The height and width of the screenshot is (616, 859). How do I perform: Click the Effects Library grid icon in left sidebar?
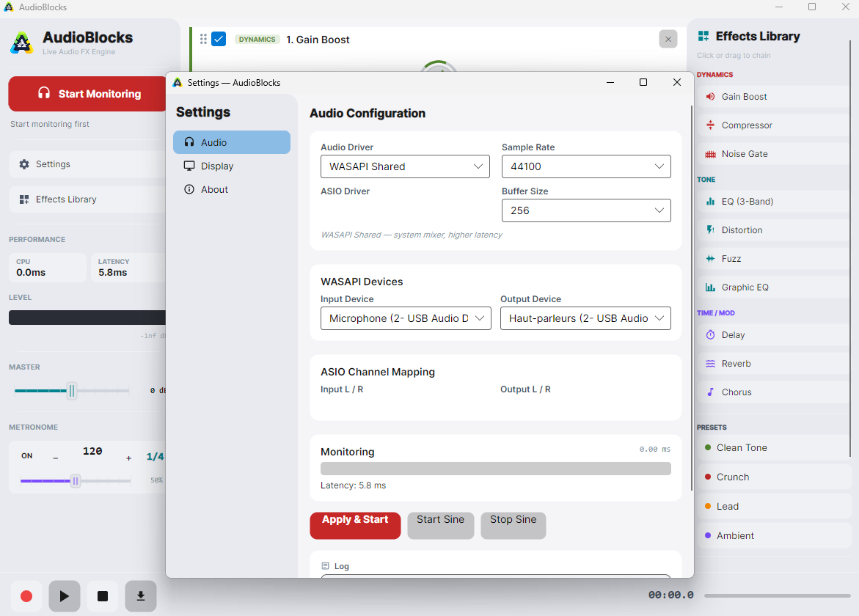coord(24,199)
